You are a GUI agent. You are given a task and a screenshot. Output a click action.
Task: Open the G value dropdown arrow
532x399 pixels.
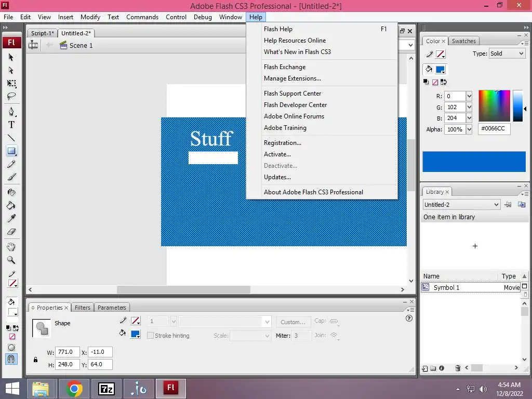469,107
